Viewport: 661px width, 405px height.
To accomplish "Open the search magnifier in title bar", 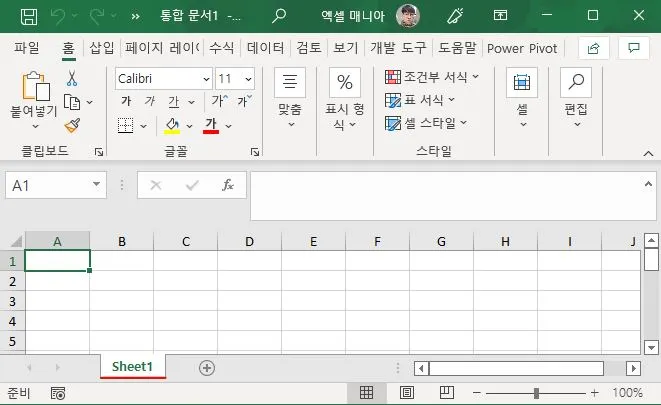I will 279,16.
